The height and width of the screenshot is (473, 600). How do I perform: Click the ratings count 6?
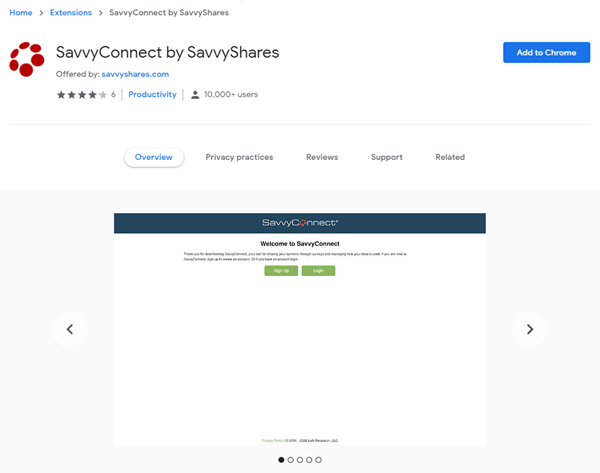113,95
